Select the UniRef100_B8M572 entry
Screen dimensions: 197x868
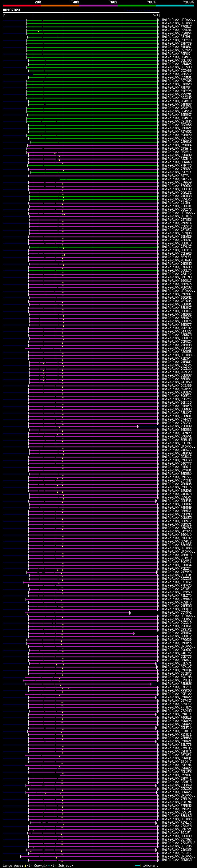click(176, 521)
